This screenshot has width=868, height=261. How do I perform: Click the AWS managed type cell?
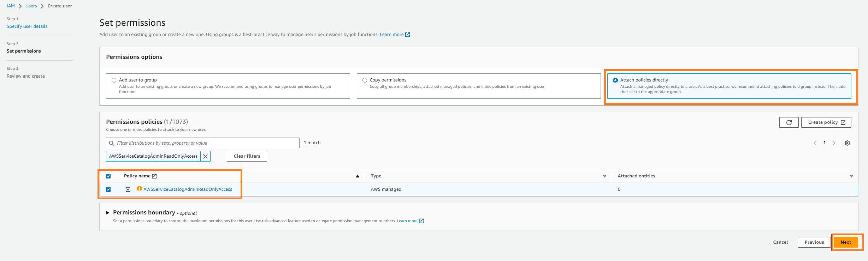386,189
